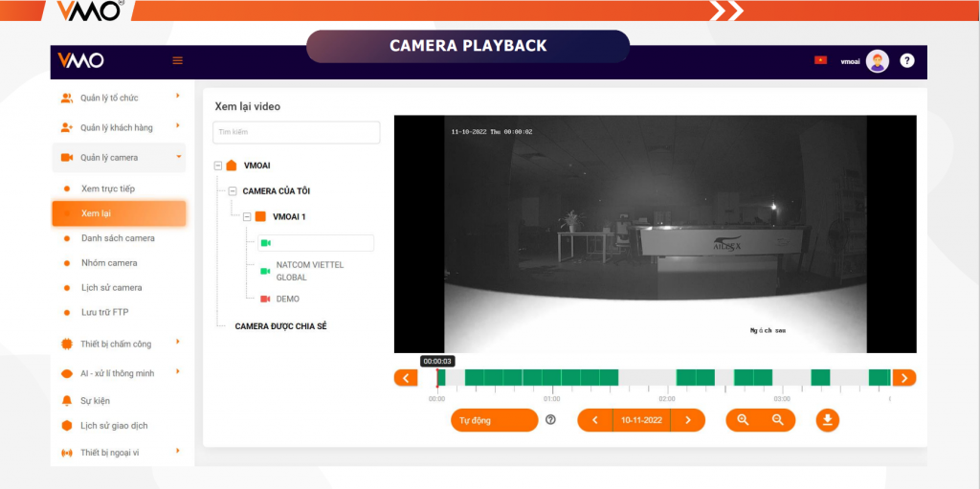Open the vmoai user avatar
The width and height of the screenshot is (980, 489).
[x=878, y=61]
